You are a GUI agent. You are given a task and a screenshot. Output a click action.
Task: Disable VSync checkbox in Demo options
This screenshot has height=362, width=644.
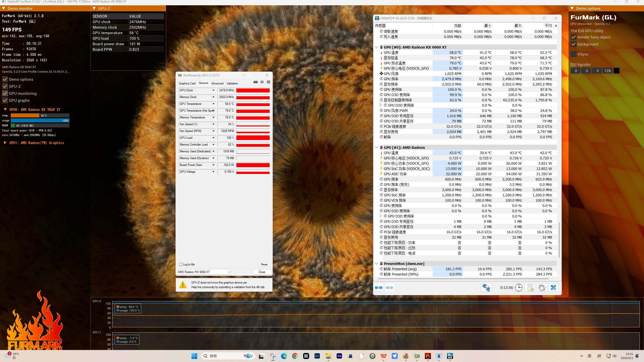click(x=574, y=54)
